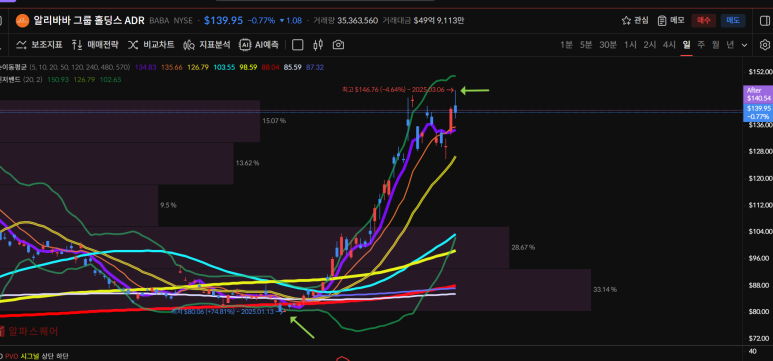This screenshot has width=773, height=361.
Task: Capture chart with the camera icon
Action: [338, 45]
